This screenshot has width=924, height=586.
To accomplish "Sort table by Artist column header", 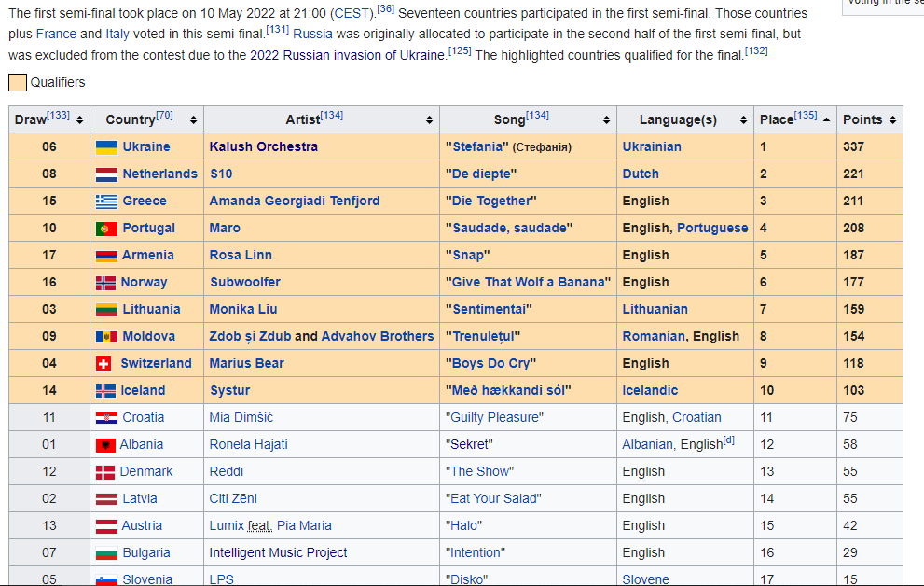I will [429, 120].
